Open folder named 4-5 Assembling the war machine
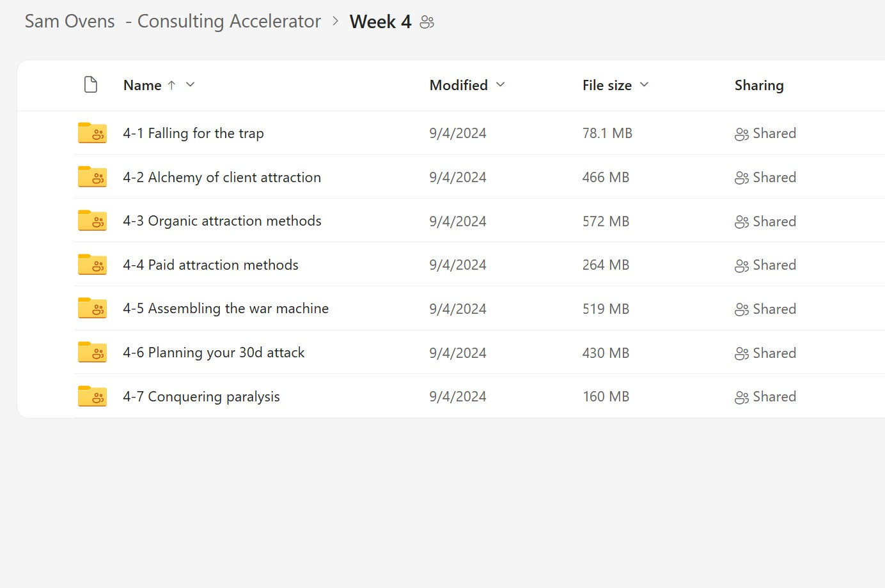This screenshot has height=588, width=885. 226,308
